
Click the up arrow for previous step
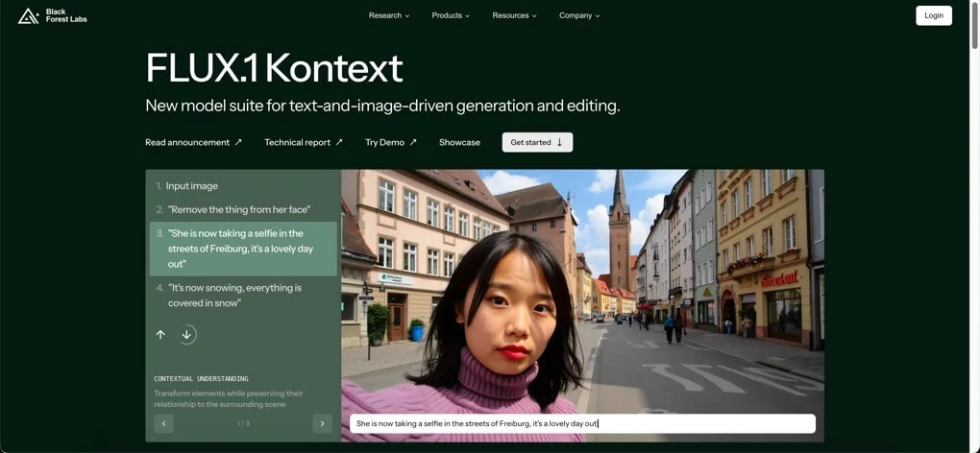pos(160,334)
